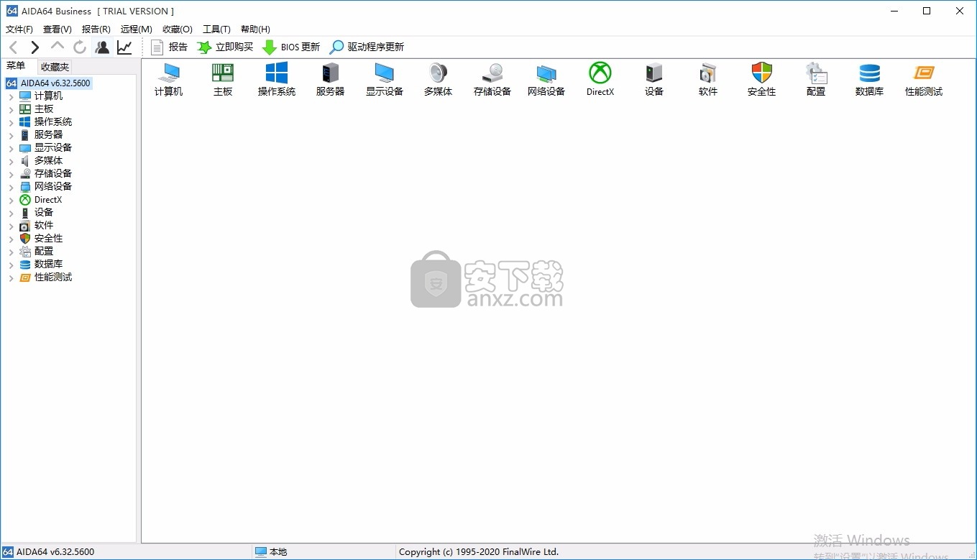The height and width of the screenshot is (560, 977).
Task: Open the 收藏(O) menu
Action: click(x=178, y=29)
